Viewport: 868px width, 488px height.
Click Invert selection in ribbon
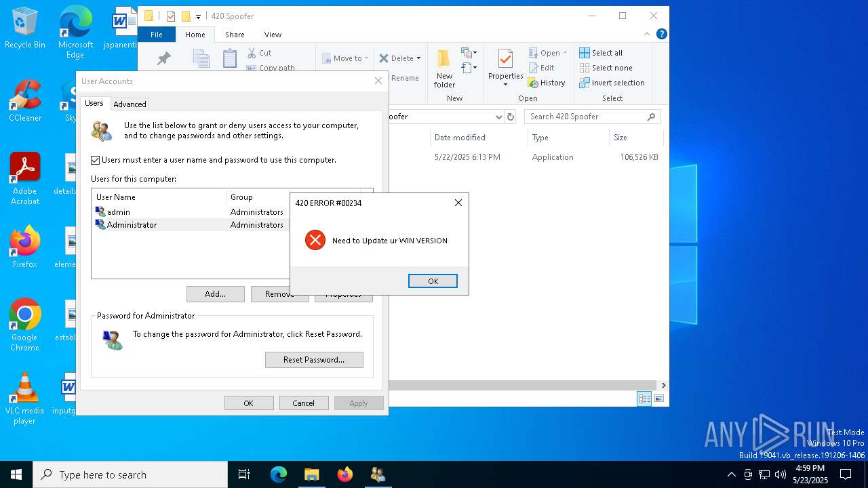(612, 83)
